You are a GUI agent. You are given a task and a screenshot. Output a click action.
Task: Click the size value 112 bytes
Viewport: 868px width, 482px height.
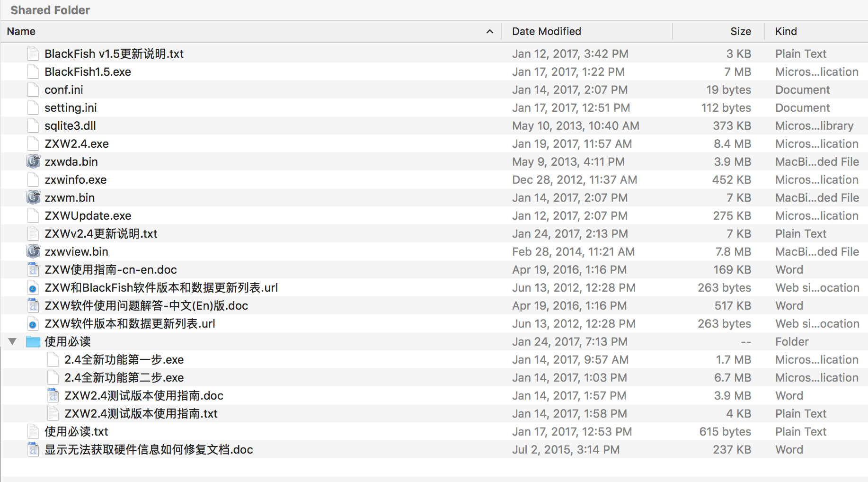726,107
